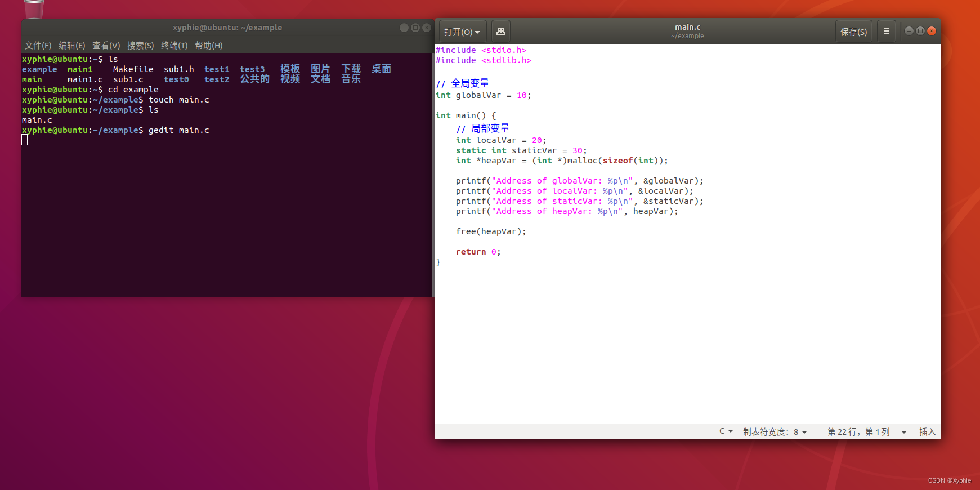Click the gedit title main.c
Viewport: 980px width, 490px height.
coord(688,27)
